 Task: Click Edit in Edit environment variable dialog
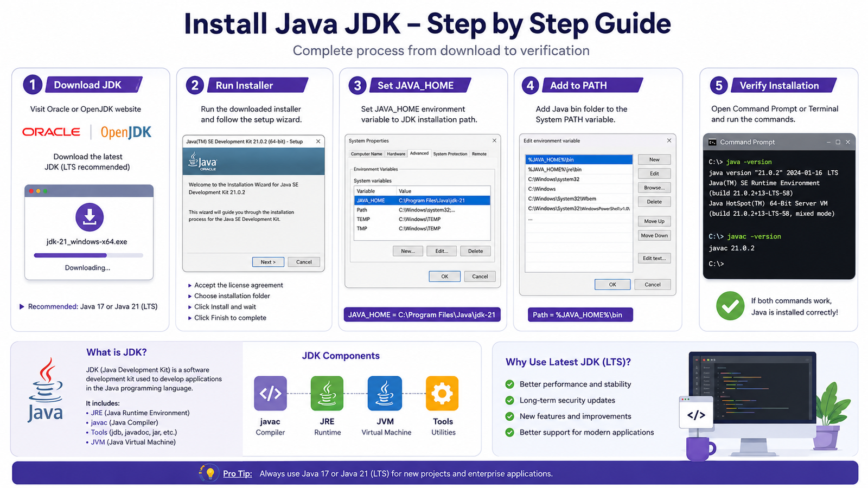[654, 174]
